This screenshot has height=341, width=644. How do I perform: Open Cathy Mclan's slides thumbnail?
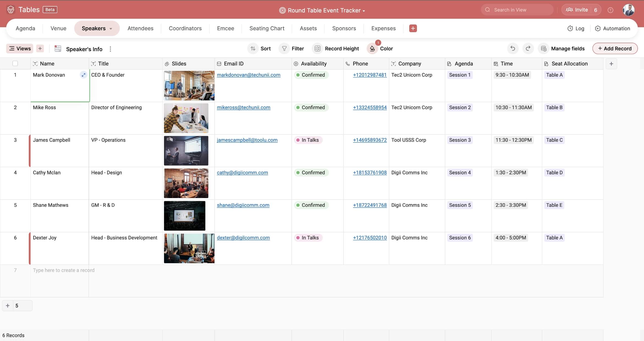pyautogui.click(x=186, y=183)
